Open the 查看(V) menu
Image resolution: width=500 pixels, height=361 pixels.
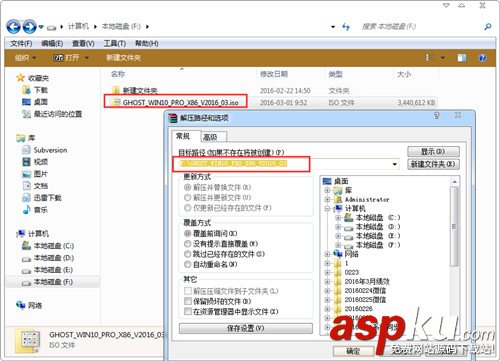click(x=83, y=43)
